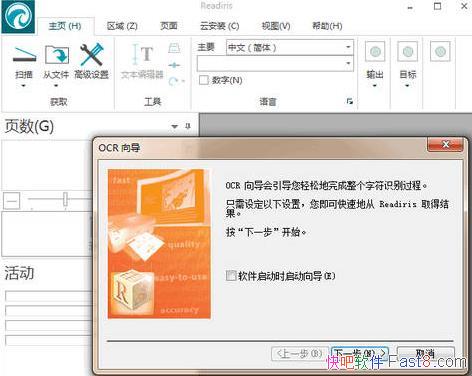This screenshot has width=472, height=376.
Task: Click the thumbnail zoom slider handle
Action: [x=65, y=199]
